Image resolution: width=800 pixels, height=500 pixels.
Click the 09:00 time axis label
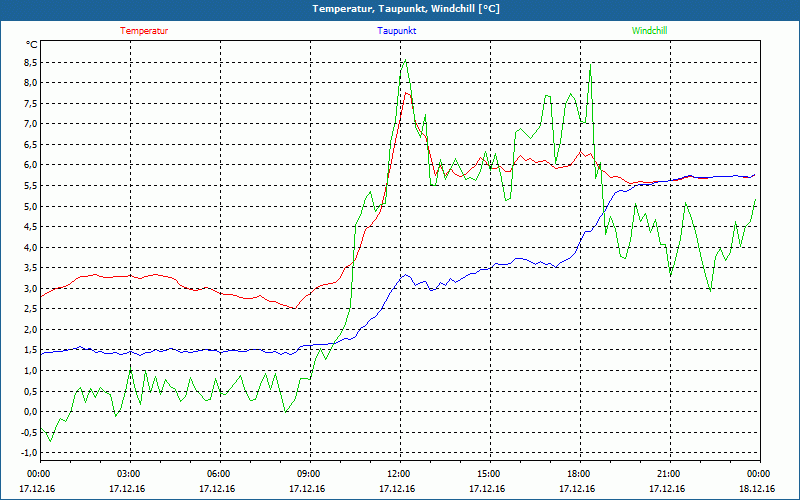click(309, 474)
